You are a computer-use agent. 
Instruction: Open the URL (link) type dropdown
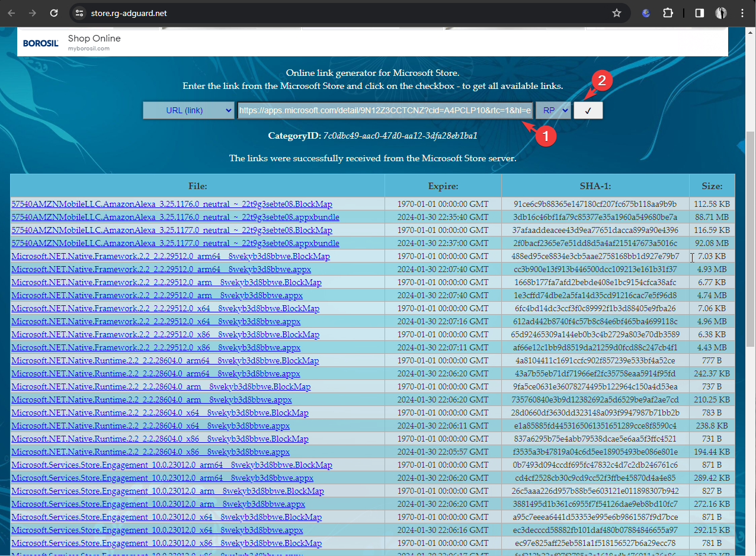[x=189, y=110]
